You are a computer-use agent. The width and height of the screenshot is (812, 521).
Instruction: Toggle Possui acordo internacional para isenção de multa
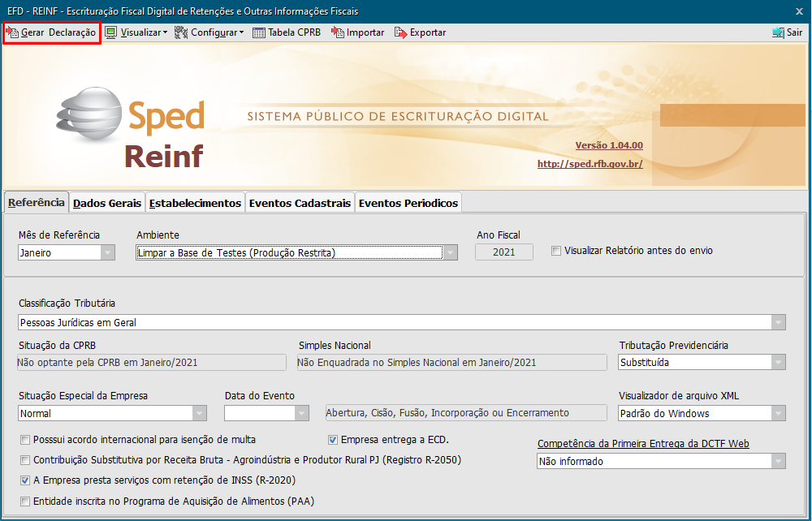pyautogui.click(x=25, y=440)
